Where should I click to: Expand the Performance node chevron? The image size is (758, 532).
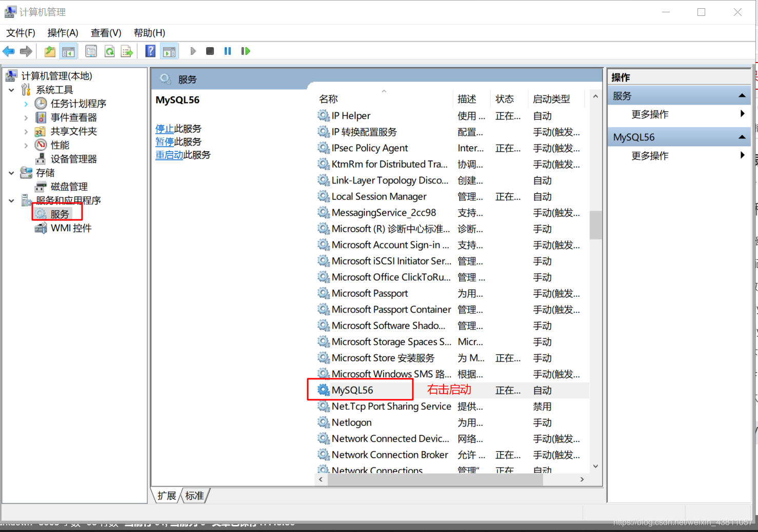pyautogui.click(x=26, y=145)
